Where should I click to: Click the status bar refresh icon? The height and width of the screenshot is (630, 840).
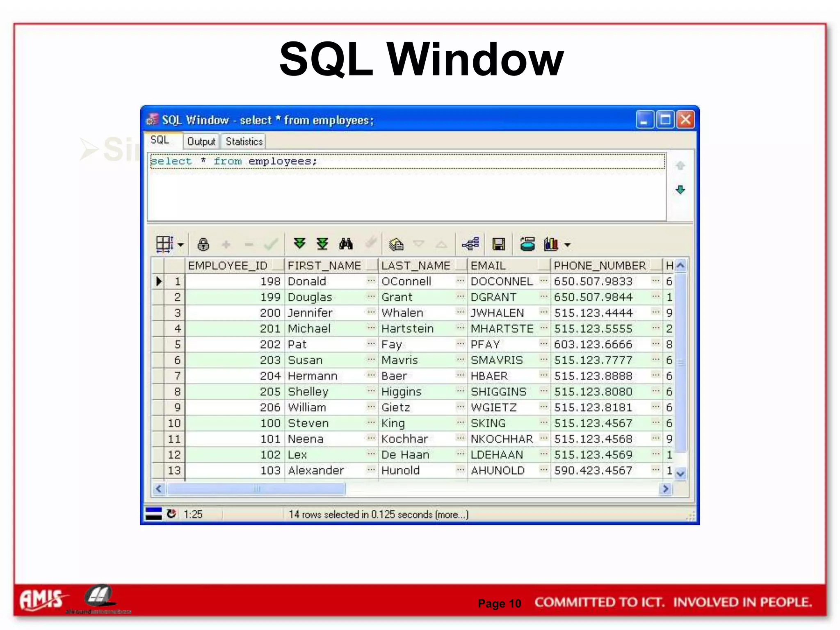click(x=171, y=514)
